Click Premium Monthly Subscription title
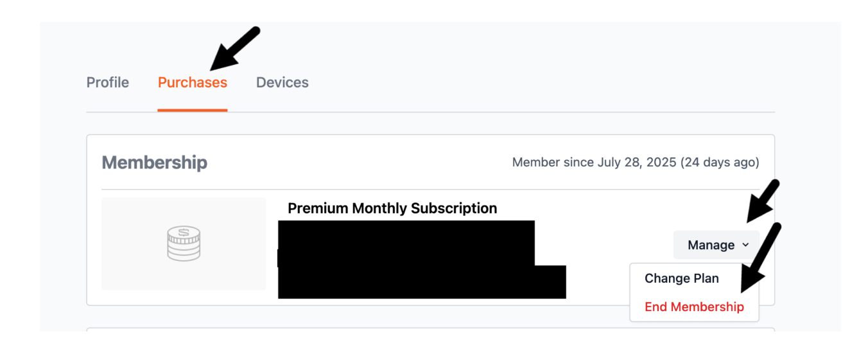868x356 pixels. [392, 209]
